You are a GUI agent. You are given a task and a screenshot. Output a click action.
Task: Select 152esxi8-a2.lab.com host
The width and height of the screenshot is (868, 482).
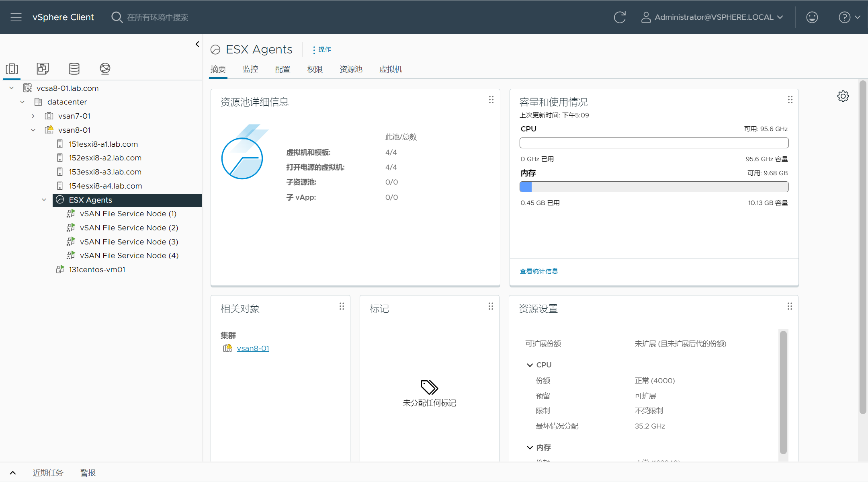[x=105, y=158]
